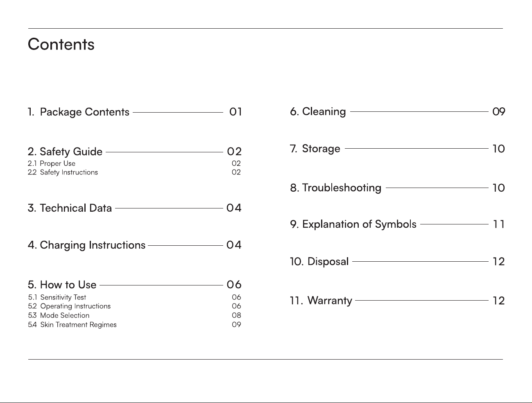Open Charging Instructions entry

(x=87, y=245)
